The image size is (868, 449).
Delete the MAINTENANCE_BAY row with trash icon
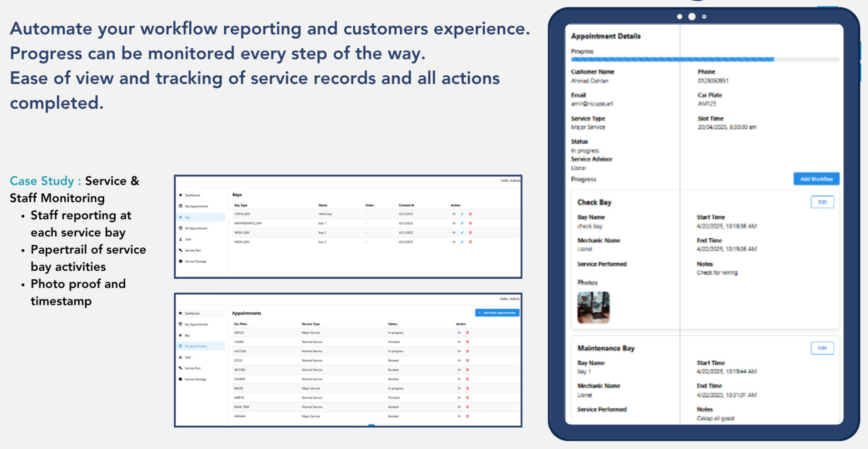click(x=470, y=223)
